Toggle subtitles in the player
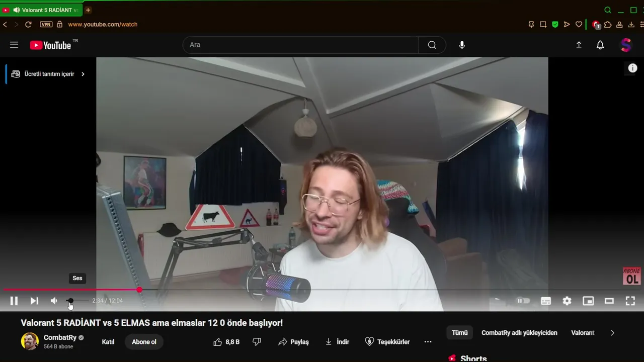The image size is (644, 362). [x=546, y=301]
